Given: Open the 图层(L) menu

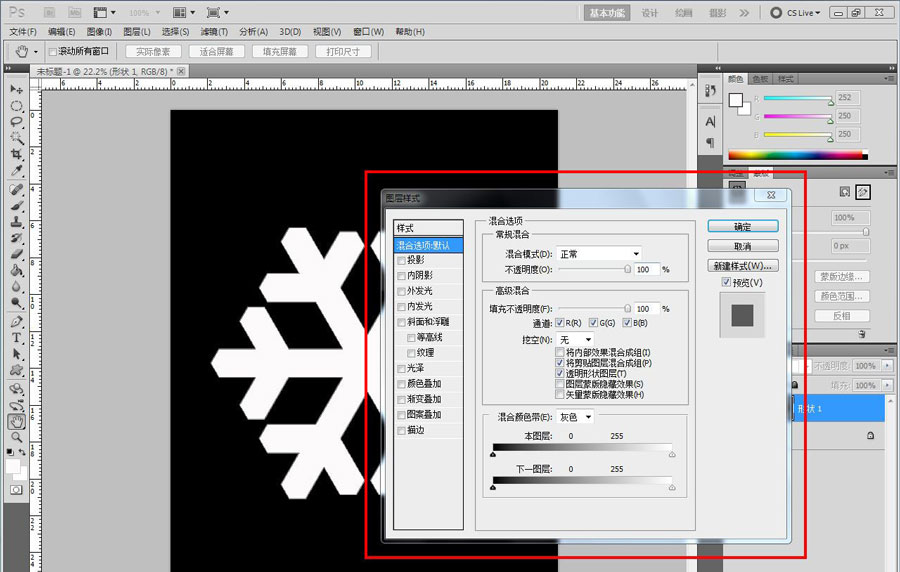Looking at the screenshot, I should point(136,32).
